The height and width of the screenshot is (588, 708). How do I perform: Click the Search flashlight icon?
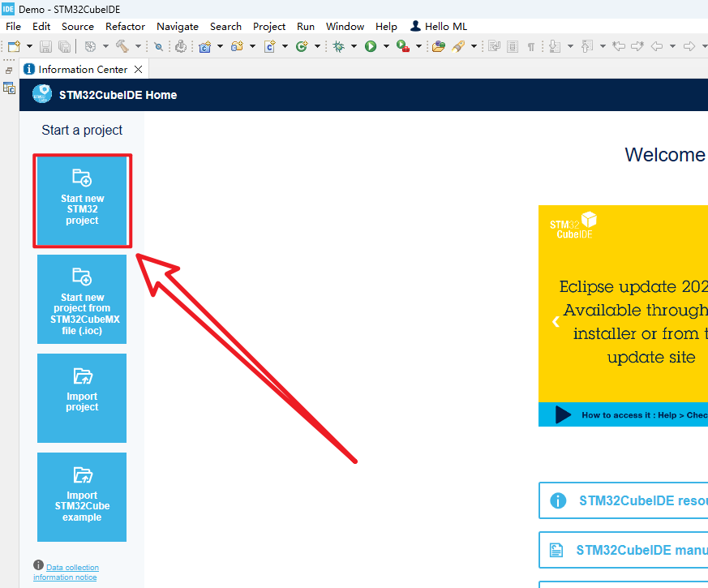coord(458,46)
